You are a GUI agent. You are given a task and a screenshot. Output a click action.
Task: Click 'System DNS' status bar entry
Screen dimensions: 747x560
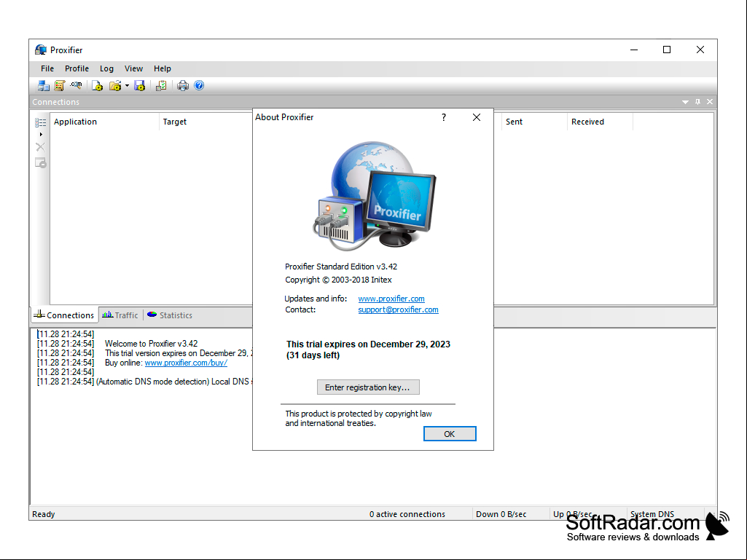click(x=652, y=514)
